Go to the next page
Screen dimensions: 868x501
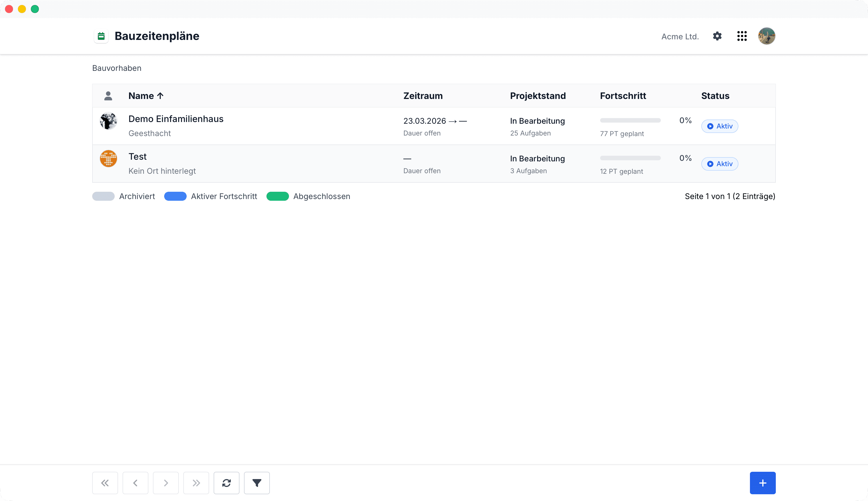166,483
